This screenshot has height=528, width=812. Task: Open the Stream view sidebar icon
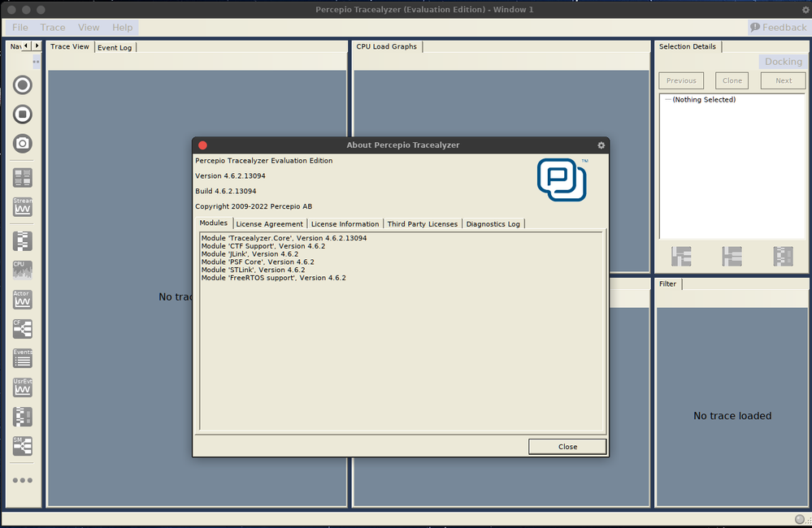point(22,206)
